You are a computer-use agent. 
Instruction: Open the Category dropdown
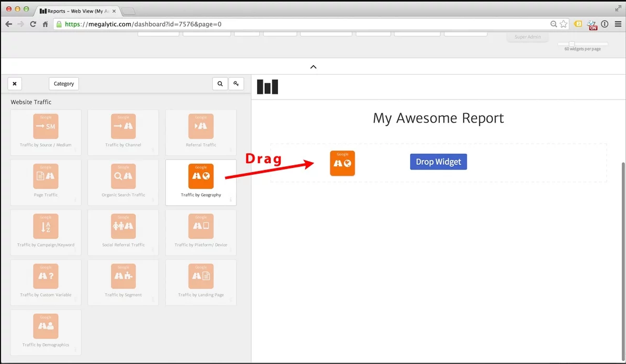pyautogui.click(x=64, y=83)
